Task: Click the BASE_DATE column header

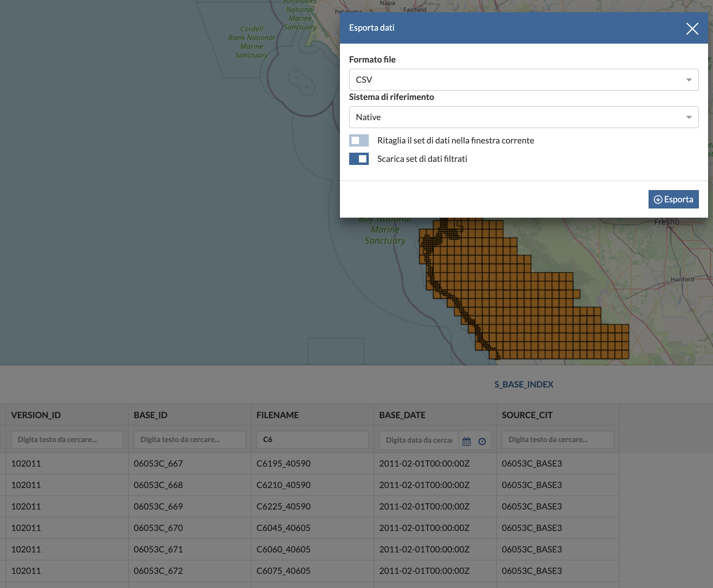Action: [x=435, y=415]
